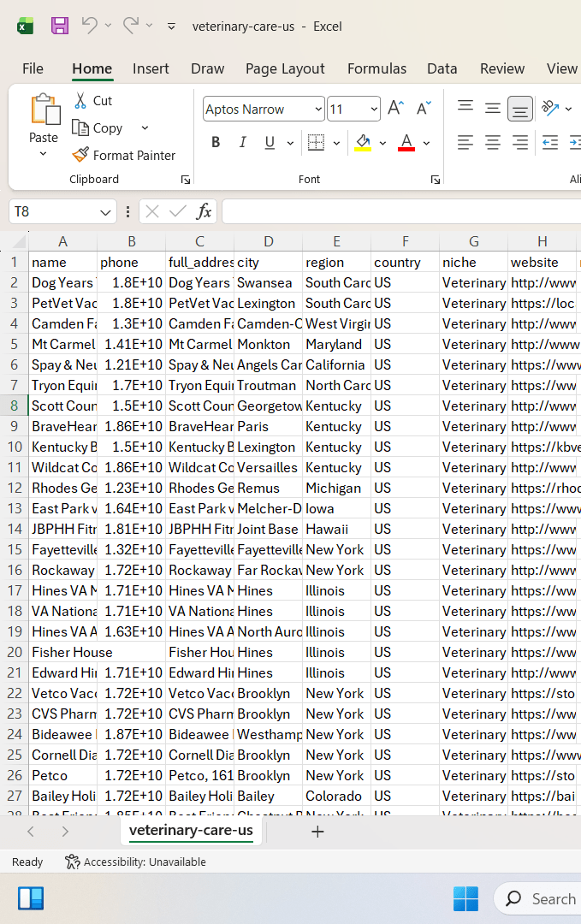The height and width of the screenshot is (924, 581).
Task: Open the font name combo box
Action: click(x=264, y=109)
